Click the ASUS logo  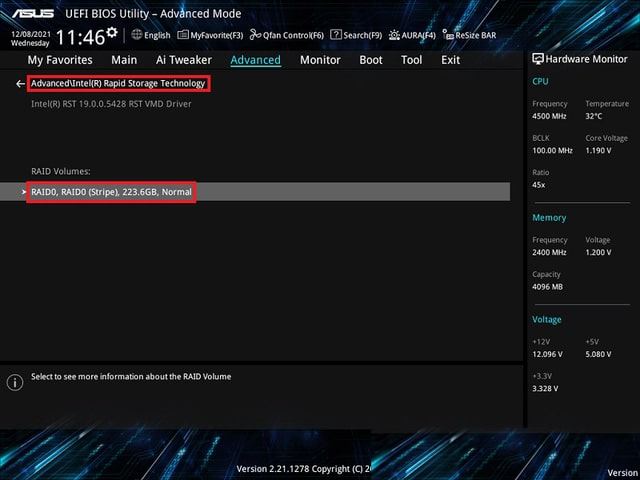tap(33, 13)
